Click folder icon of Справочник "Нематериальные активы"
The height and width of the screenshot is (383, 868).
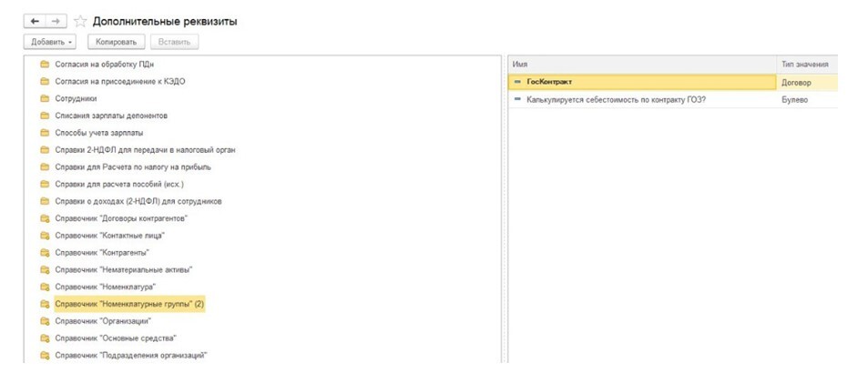tap(45, 269)
